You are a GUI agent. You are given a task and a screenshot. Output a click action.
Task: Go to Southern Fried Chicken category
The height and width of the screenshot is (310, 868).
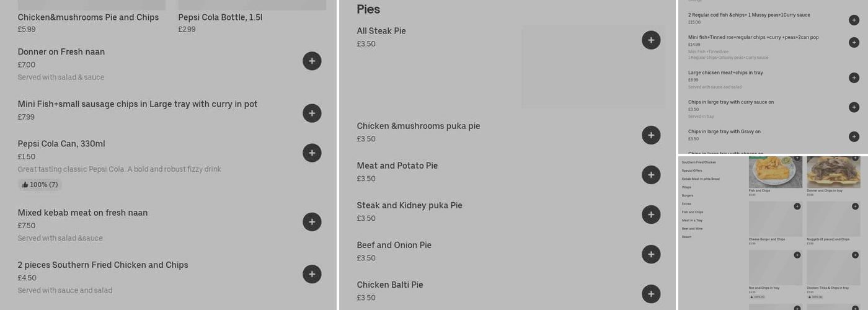(699, 162)
